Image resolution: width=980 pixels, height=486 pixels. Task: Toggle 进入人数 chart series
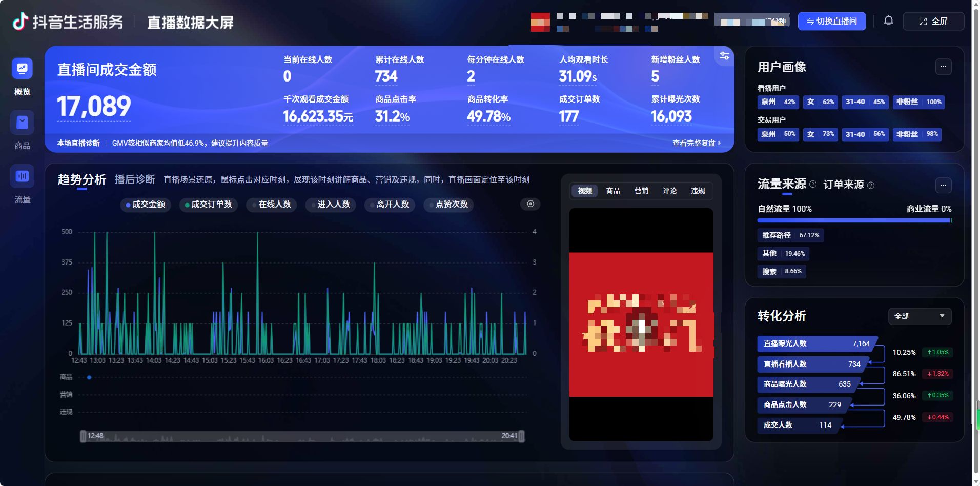click(x=331, y=205)
